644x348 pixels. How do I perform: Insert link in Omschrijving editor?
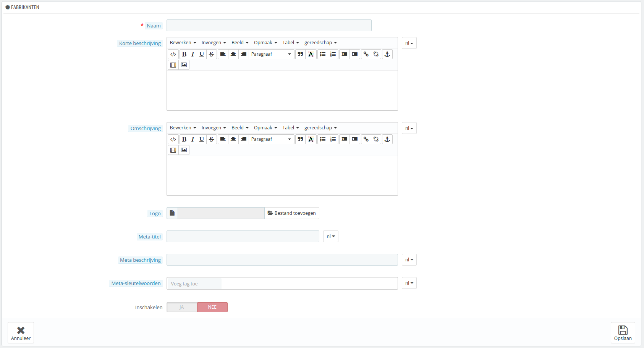(366, 139)
